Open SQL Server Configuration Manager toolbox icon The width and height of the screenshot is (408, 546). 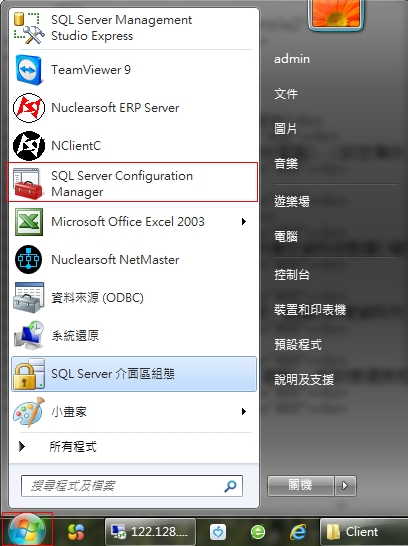coord(28,184)
